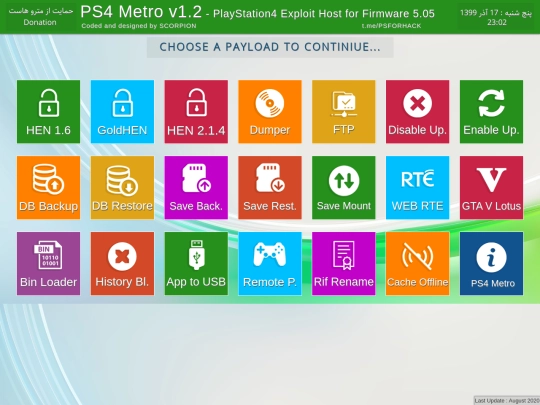
Task: Run the DB Backup payload
Action: pos(48,187)
